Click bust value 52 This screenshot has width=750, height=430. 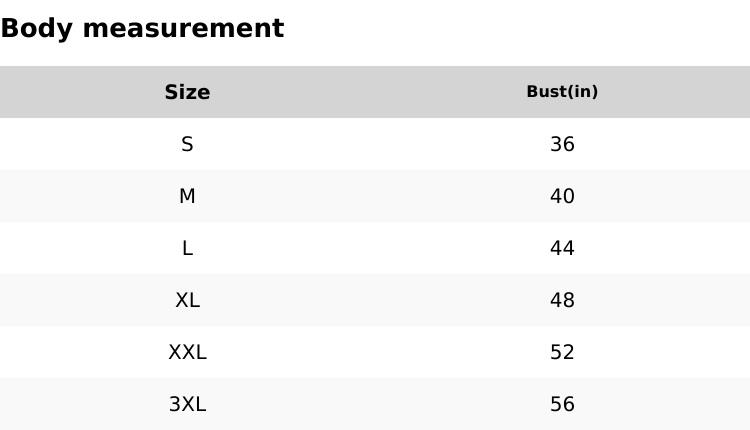click(x=562, y=352)
